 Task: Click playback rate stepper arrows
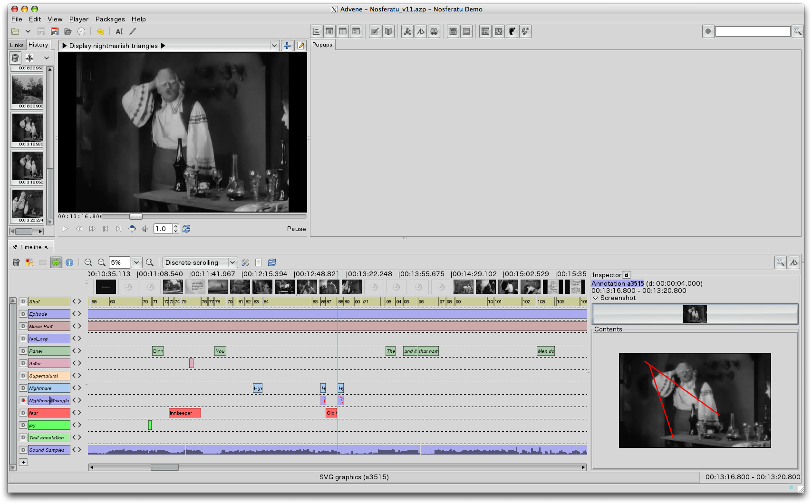(x=175, y=229)
